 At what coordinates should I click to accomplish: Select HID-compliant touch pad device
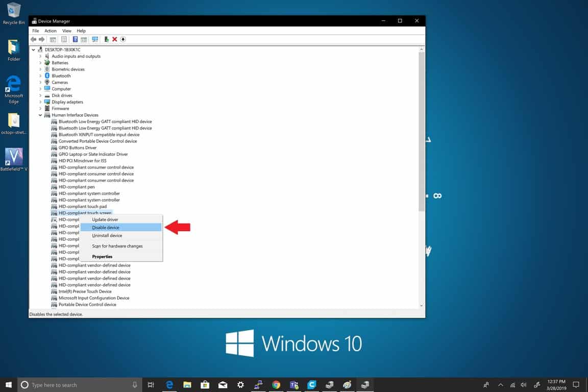pos(82,207)
